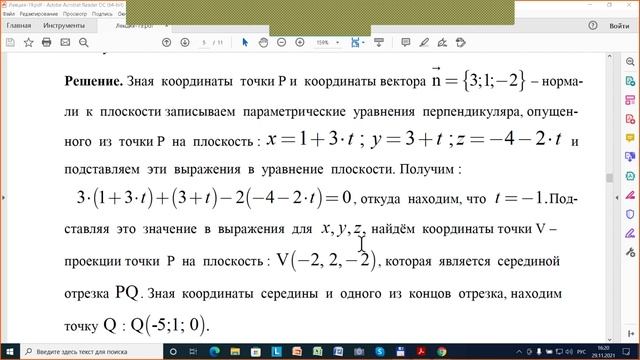Open the Просмотр menu
This screenshot has width=640, height=360.
click(75, 14)
